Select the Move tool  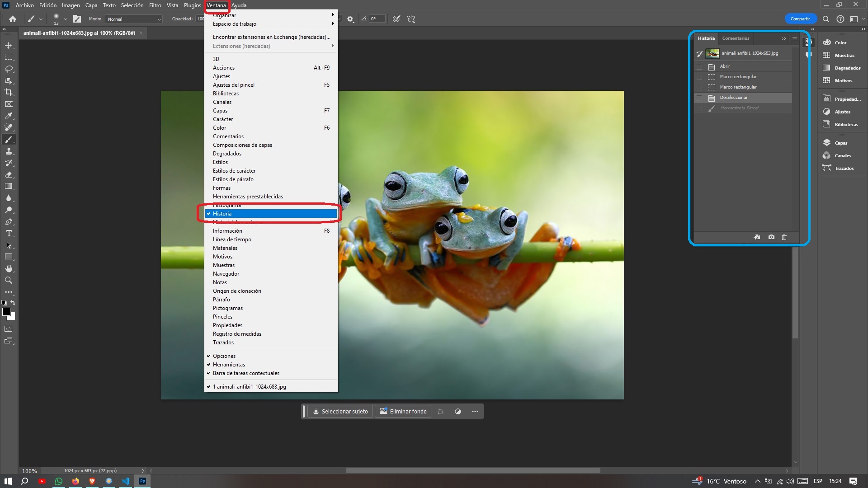(x=9, y=45)
